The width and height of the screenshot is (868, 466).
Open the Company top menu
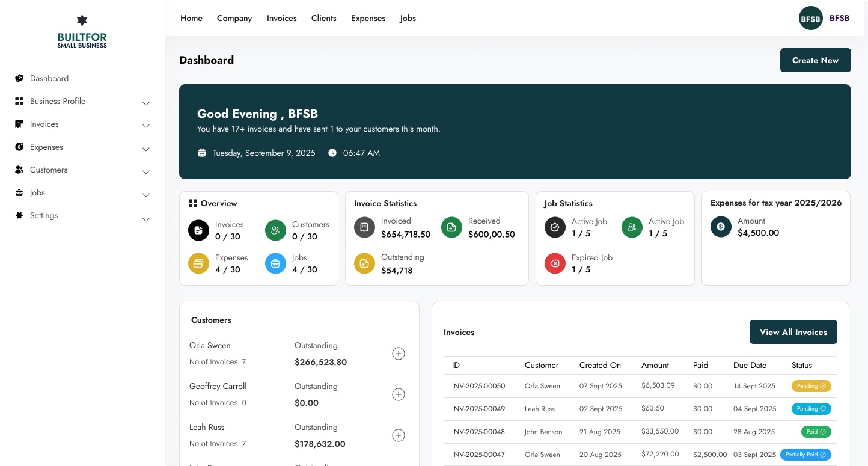click(234, 18)
